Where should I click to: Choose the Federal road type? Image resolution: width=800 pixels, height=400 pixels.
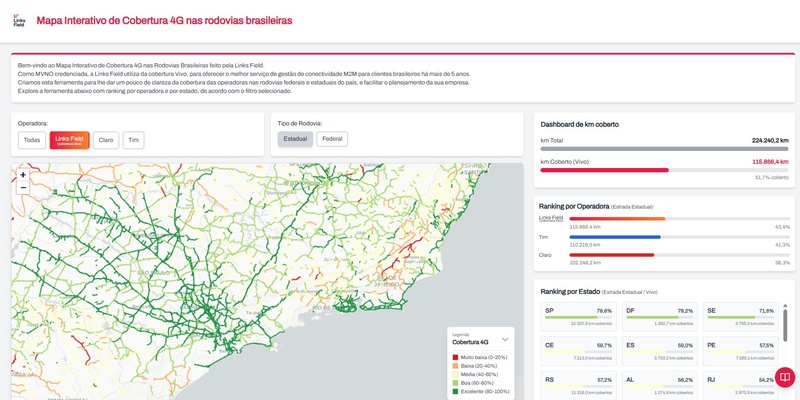pos(332,139)
